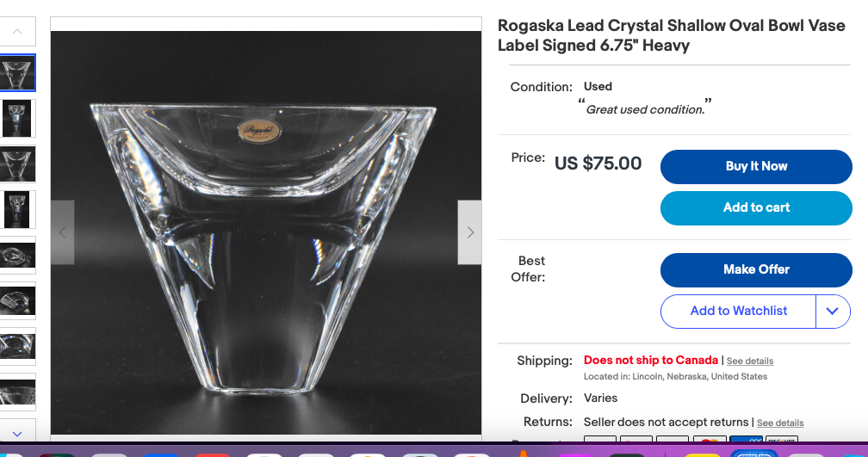Screen dimensions: 868x457
Task: Select the seventh thumbnail in the strip
Action: 17,346
